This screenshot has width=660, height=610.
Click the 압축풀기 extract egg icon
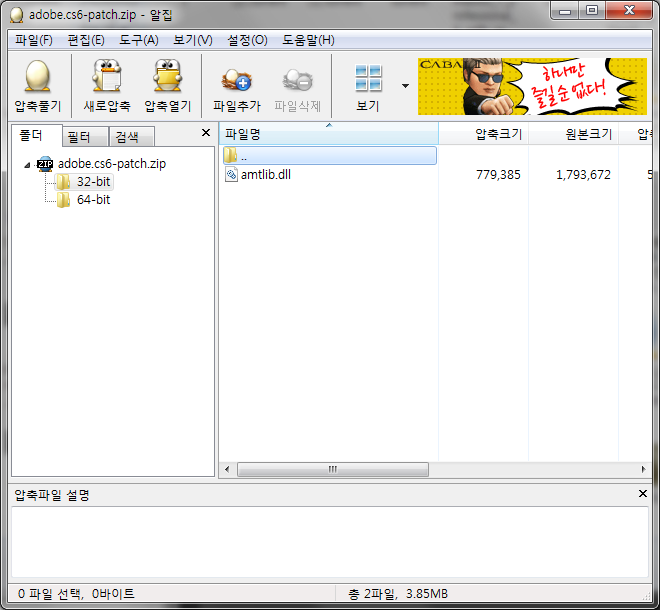click(x=38, y=76)
